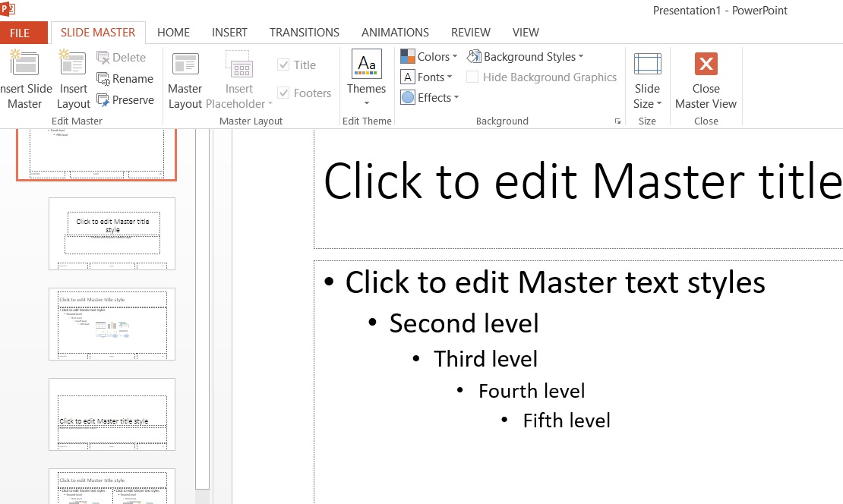843x504 pixels.
Task: Open the Background Styles dropdown
Action: click(526, 57)
